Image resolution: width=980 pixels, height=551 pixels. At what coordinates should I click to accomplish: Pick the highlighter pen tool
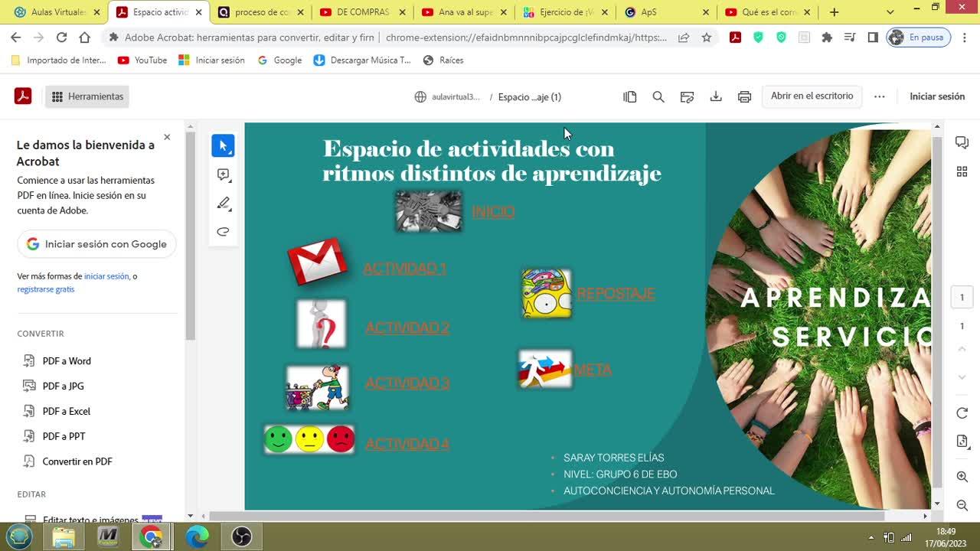click(x=223, y=203)
